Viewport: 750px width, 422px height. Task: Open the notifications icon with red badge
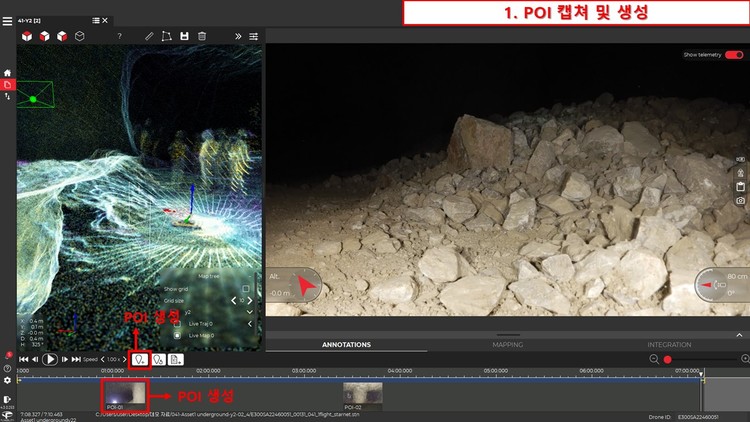tap(8, 356)
